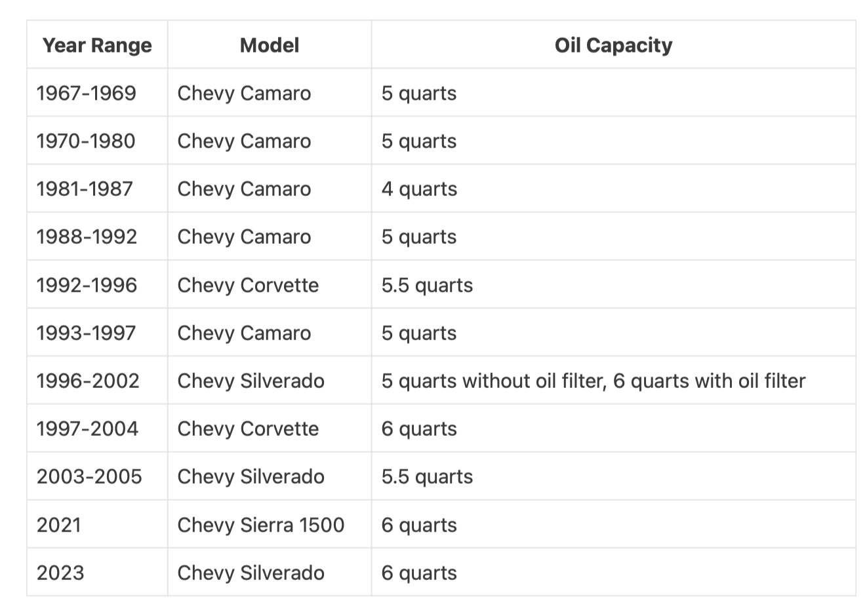The image size is (867, 616).
Task: Select the 1993-1997 year range cell
Action: (x=86, y=333)
